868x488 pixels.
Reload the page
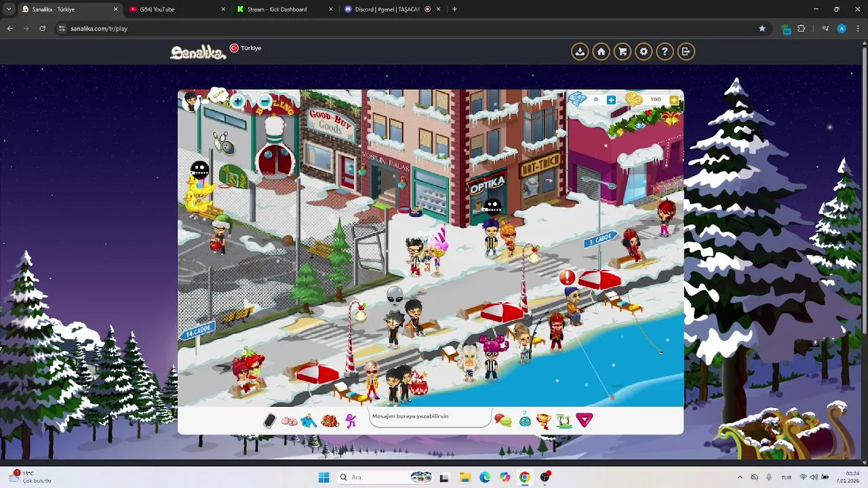(x=42, y=28)
